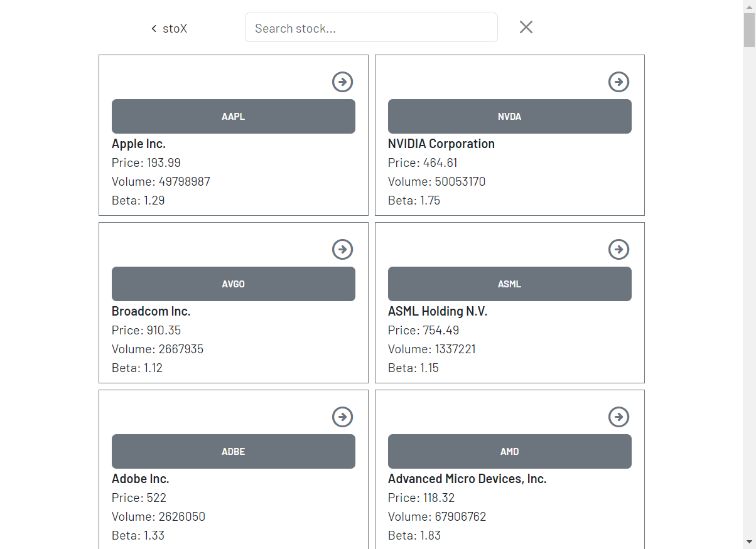Click the Apple Inc. company name

139,144
